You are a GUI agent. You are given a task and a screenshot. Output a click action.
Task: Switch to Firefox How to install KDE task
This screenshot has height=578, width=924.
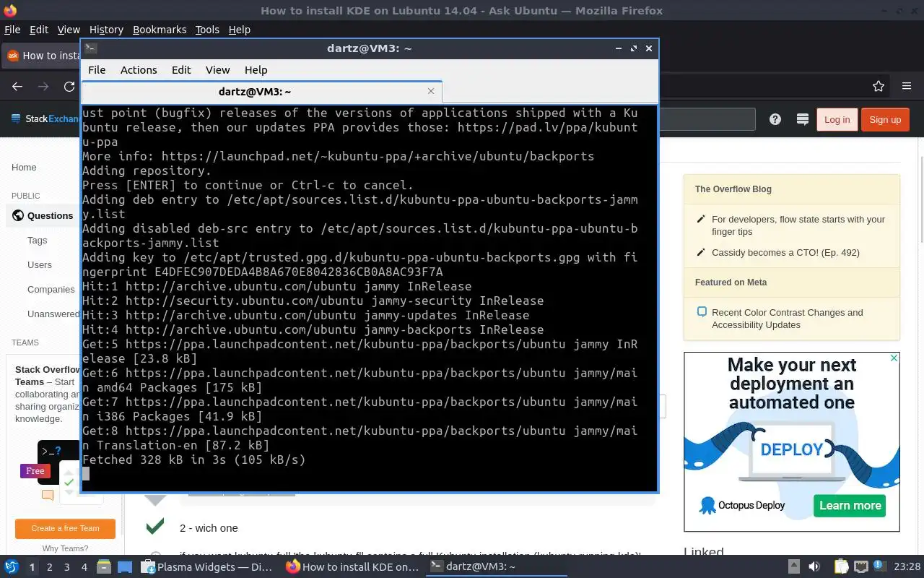tap(352, 567)
